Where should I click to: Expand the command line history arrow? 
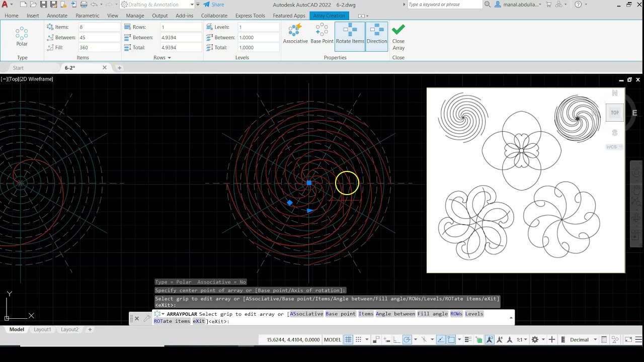coord(511,318)
